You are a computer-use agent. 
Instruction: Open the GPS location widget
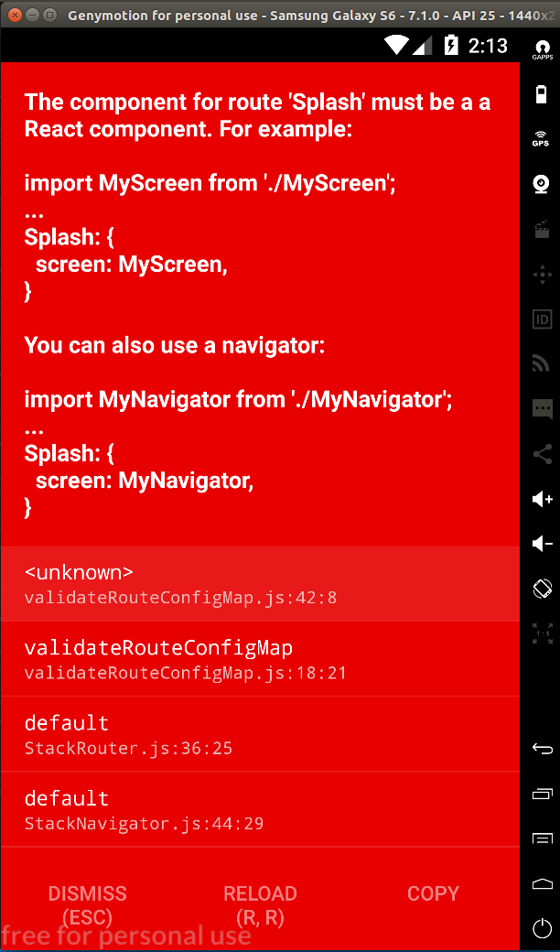pyautogui.click(x=542, y=139)
